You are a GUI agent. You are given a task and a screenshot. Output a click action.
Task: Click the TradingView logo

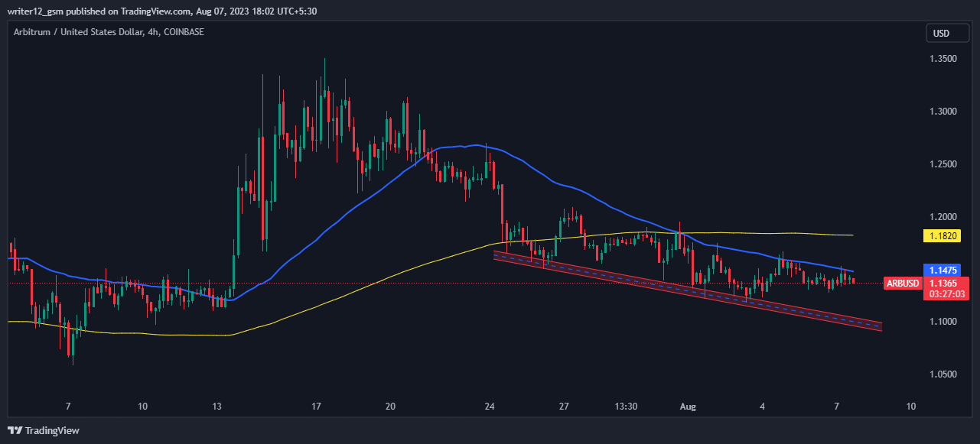[44, 431]
